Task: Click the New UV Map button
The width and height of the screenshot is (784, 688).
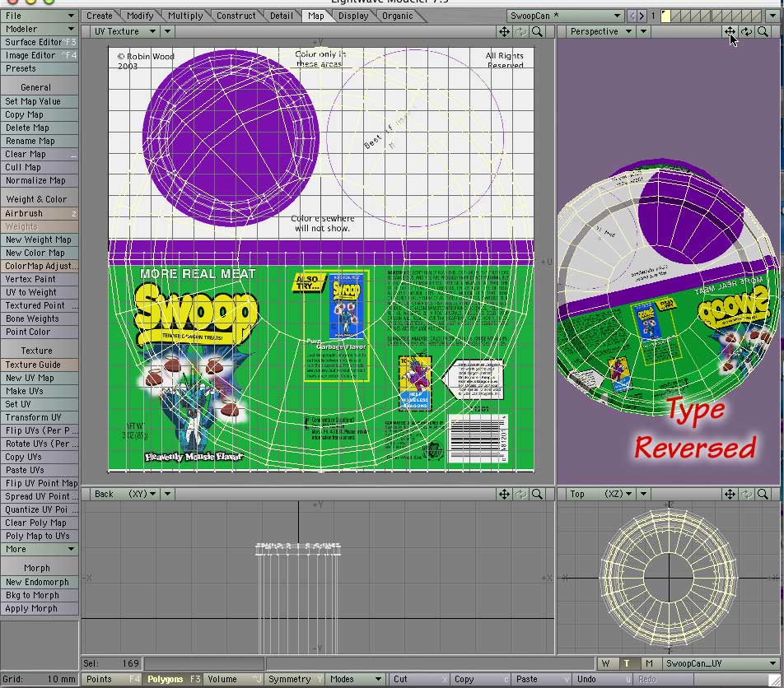Action: pos(40,379)
